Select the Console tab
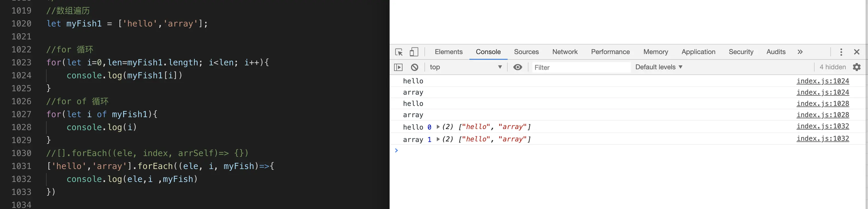The image size is (868, 209). tap(488, 52)
